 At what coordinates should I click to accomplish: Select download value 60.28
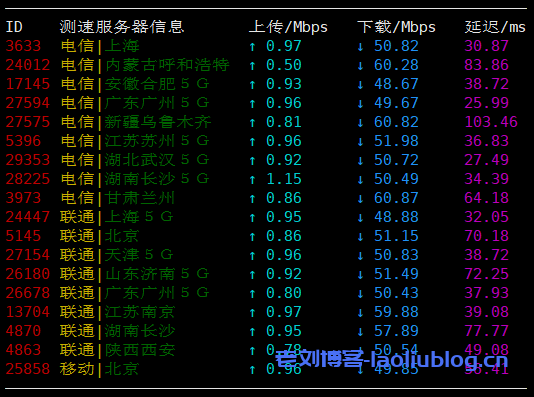click(396, 65)
